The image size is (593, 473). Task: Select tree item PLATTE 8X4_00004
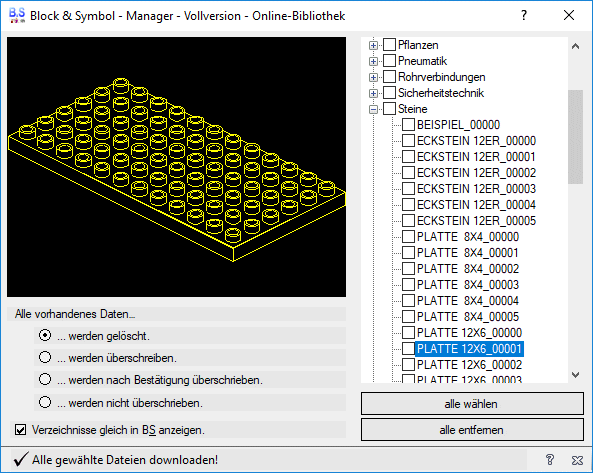pyautogui.click(x=468, y=301)
